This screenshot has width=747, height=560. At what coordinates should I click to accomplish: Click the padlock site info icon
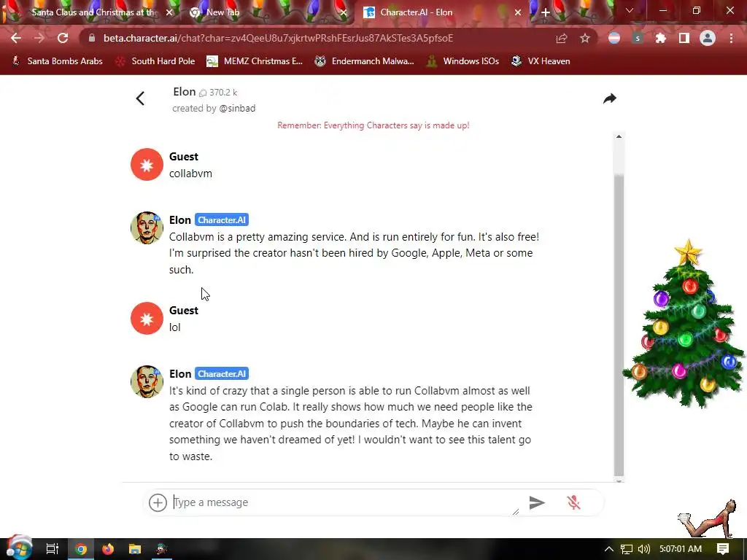pos(92,38)
